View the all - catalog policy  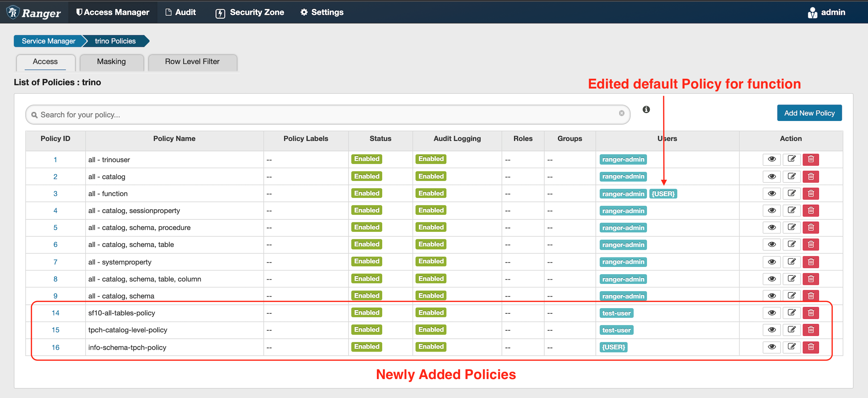771,176
